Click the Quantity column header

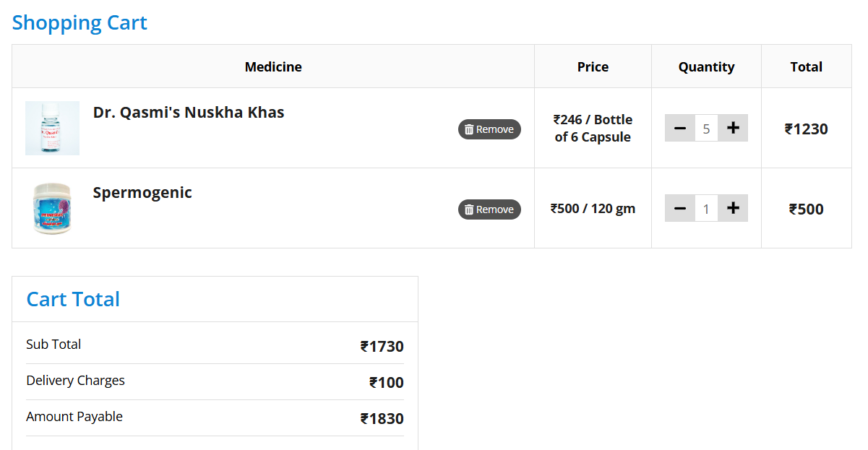pyautogui.click(x=706, y=67)
